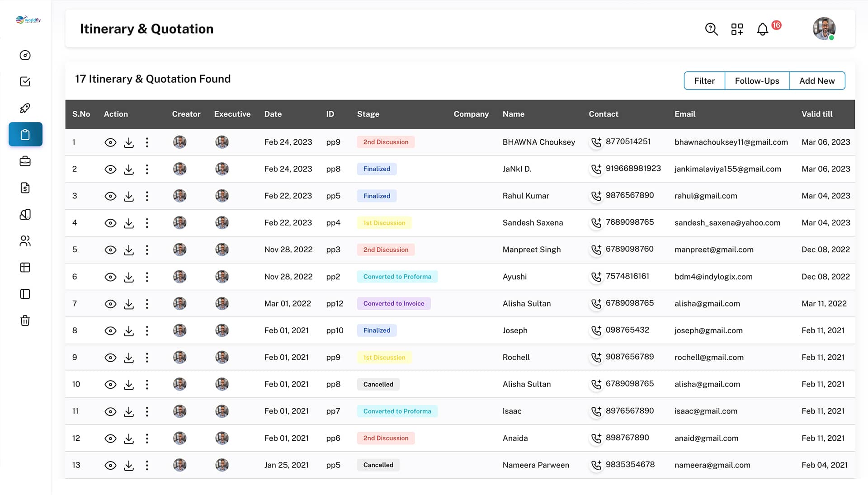Open the users icon in sidebar
Image resolution: width=868 pixels, height=495 pixels.
click(x=25, y=241)
